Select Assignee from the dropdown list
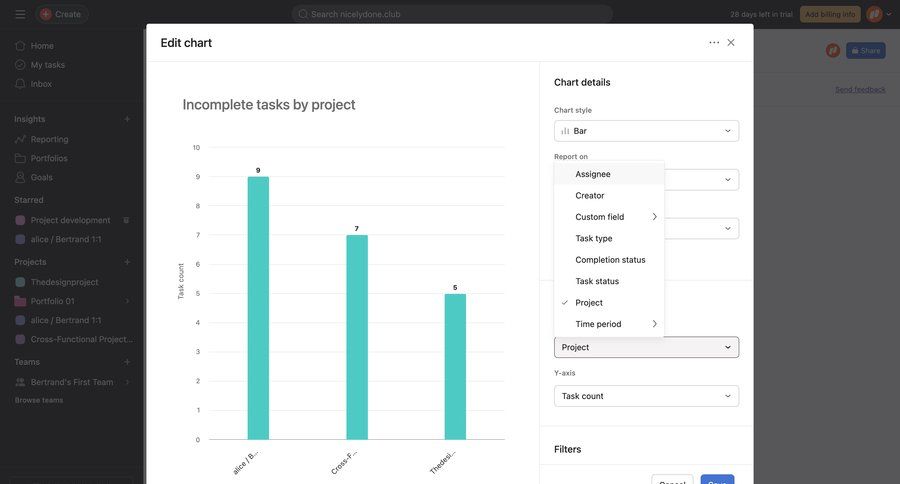 tap(609, 174)
